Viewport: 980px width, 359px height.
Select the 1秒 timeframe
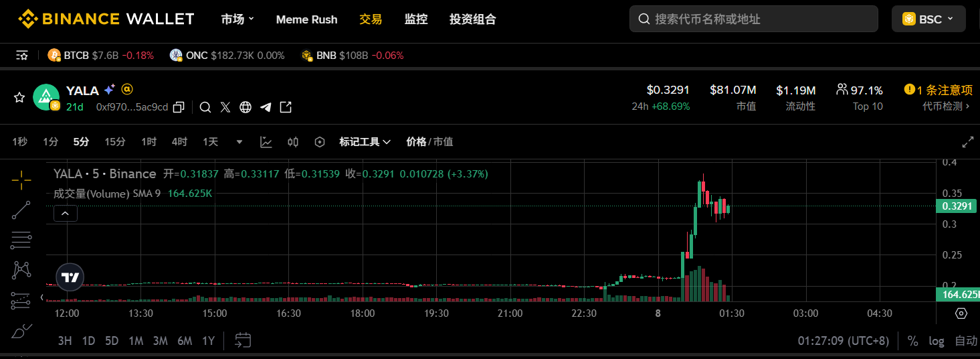(x=19, y=141)
